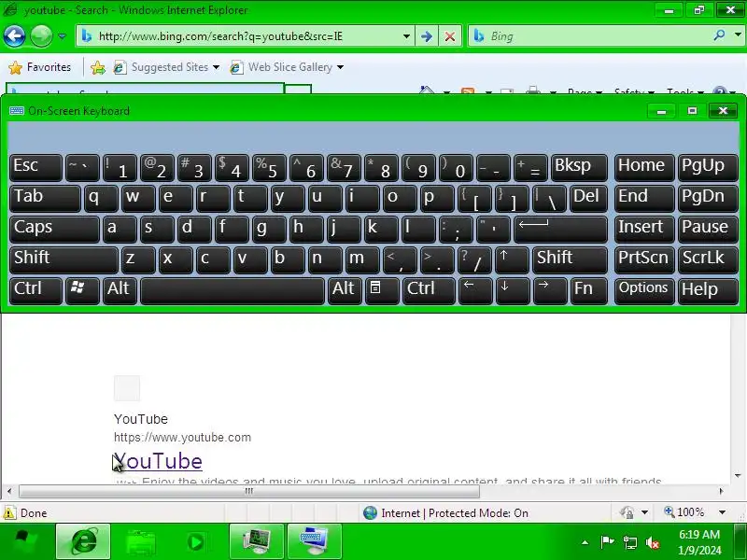Click the y letter key

click(x=288, y=198)
